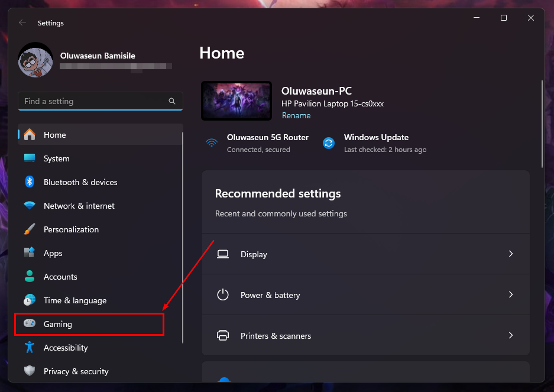This screenshot has height=392, width=554.
Task: Click the search magnifier icon
Action: coord(172,101)
